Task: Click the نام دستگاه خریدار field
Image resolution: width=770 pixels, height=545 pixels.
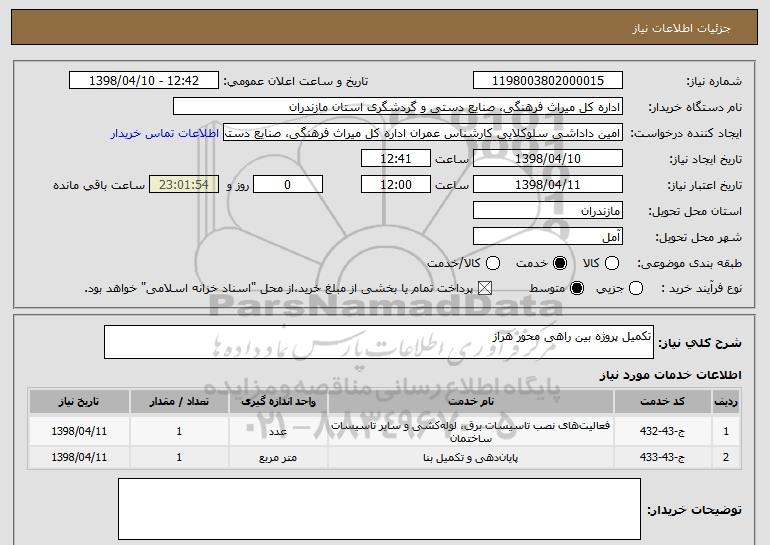Action: pos(398,107)
